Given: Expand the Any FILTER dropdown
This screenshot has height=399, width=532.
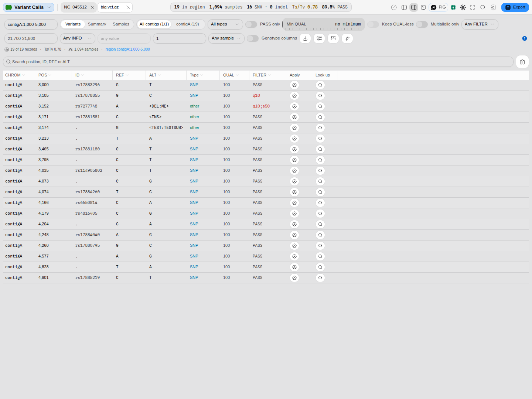Looking at the screenshot, I should (x=480, y=24).
